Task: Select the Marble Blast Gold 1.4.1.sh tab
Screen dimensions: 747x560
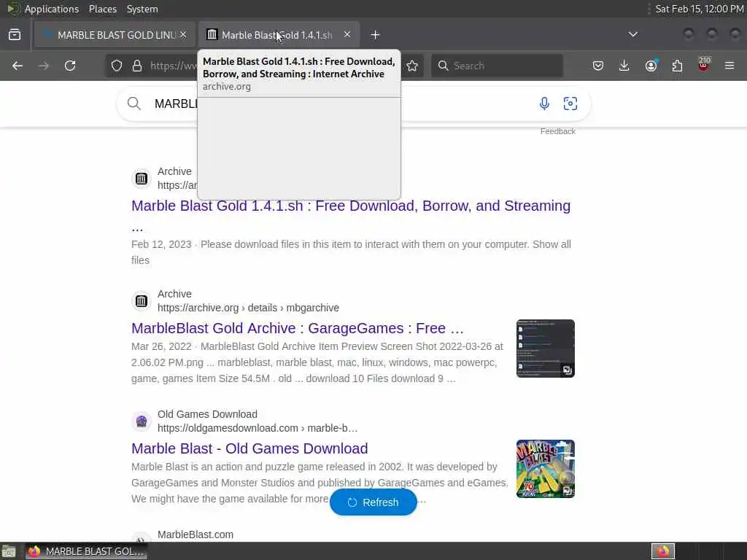Action: [x=279, y=35]
